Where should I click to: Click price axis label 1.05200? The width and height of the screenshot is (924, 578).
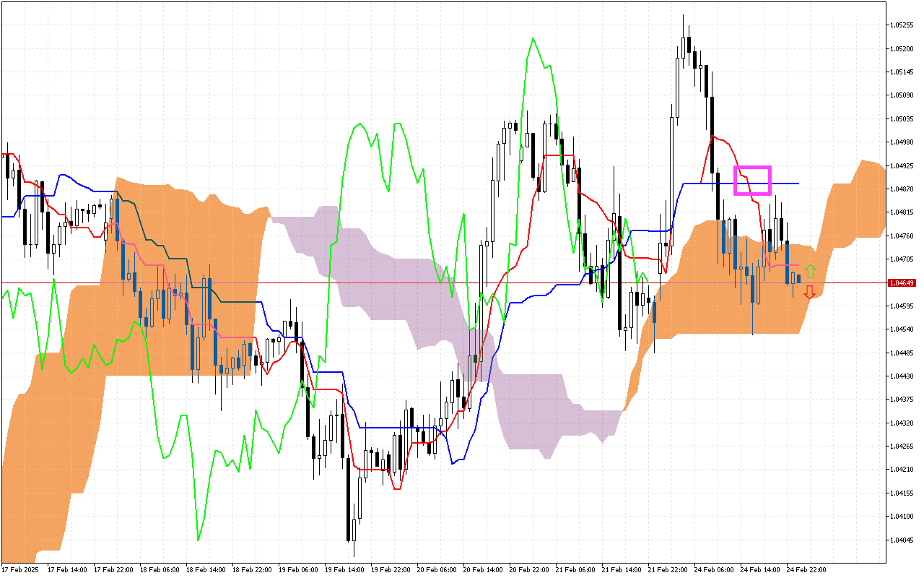coord(902,48)
